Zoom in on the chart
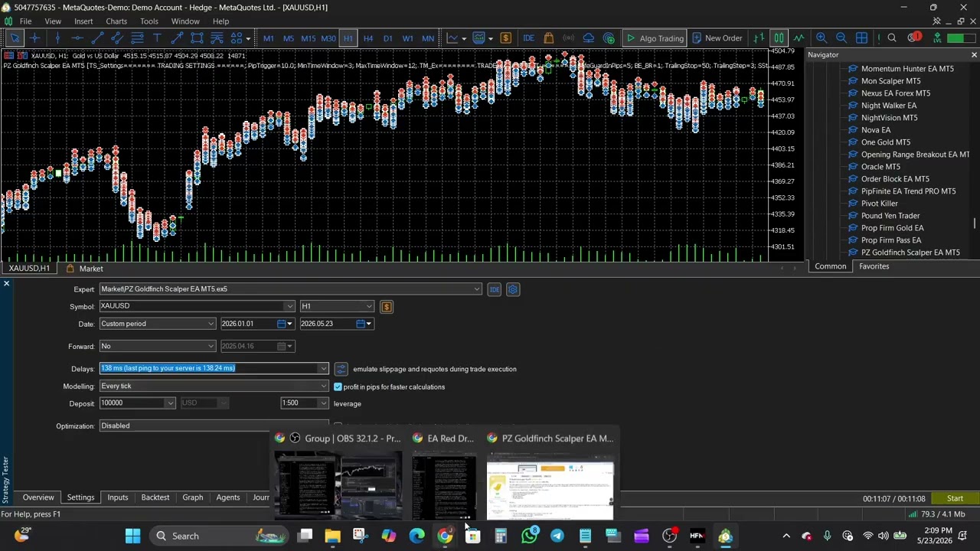Image resolution: width=980 pixels, height=551 pixels. pos(821,38)
